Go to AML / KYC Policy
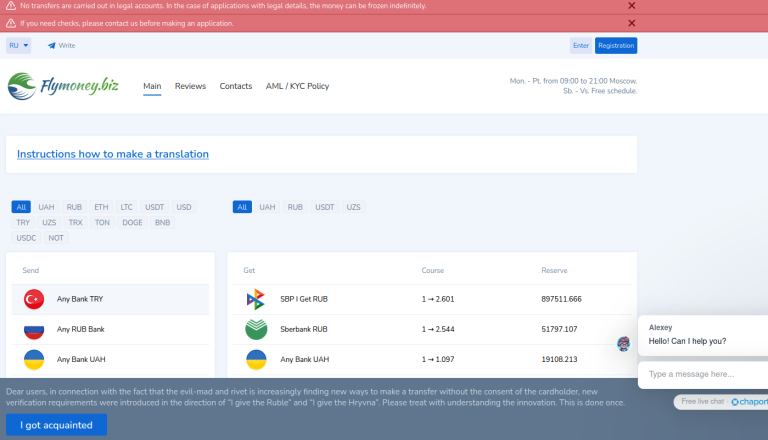768x440 pixels. click(x=297, y=86)
